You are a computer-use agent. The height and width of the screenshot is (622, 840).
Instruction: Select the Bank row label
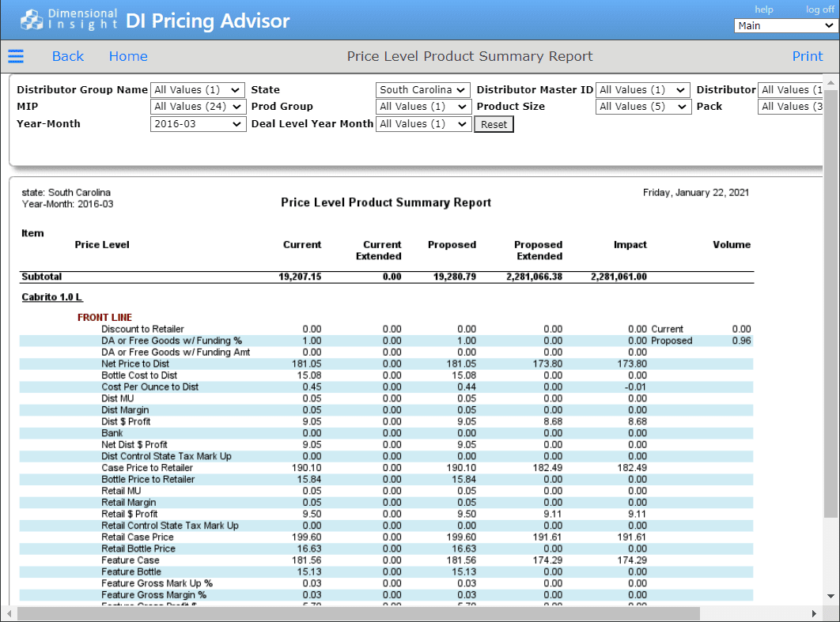point(112,433)
